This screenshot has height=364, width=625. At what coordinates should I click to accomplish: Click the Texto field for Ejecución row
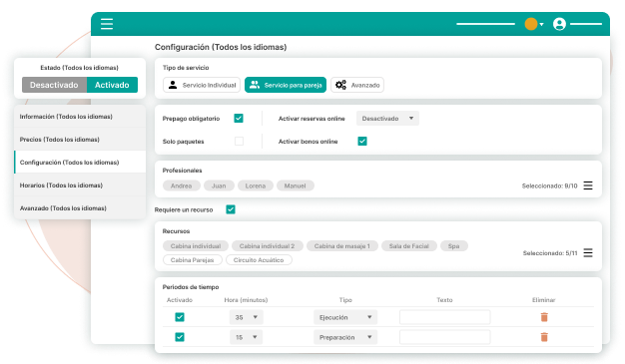(445, 317)
